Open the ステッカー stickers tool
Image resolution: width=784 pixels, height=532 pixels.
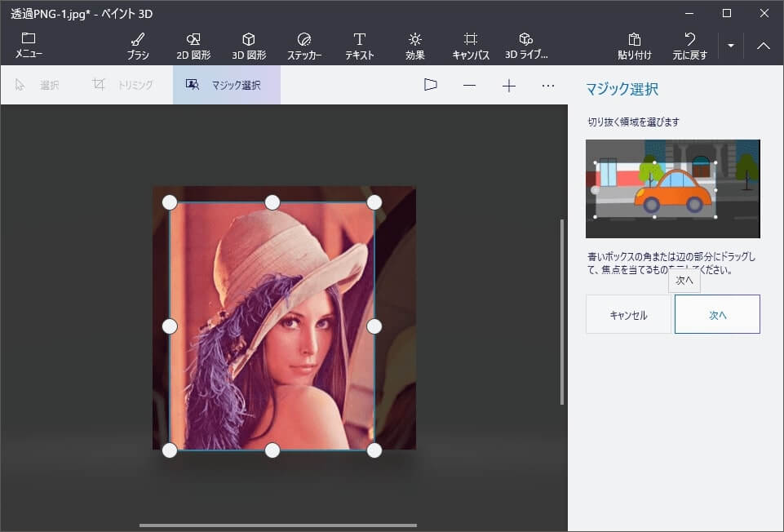(304, 47)
